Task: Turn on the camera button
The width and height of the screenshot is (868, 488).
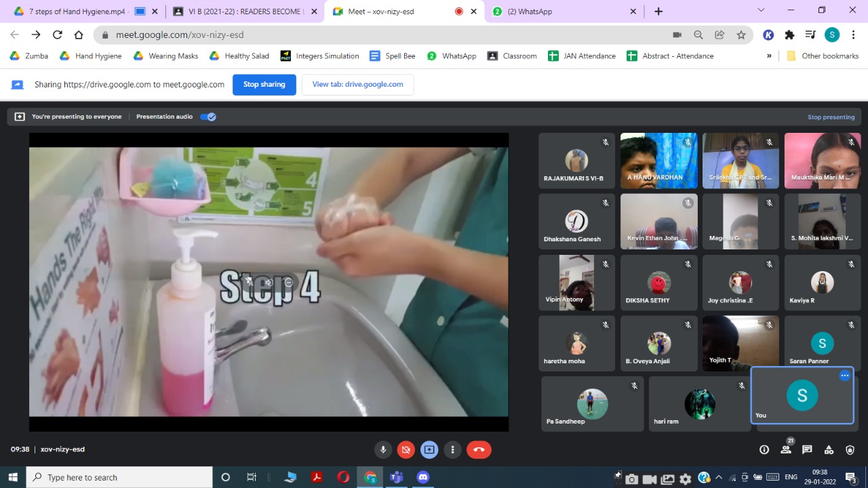Action: [x=406, y=449]
